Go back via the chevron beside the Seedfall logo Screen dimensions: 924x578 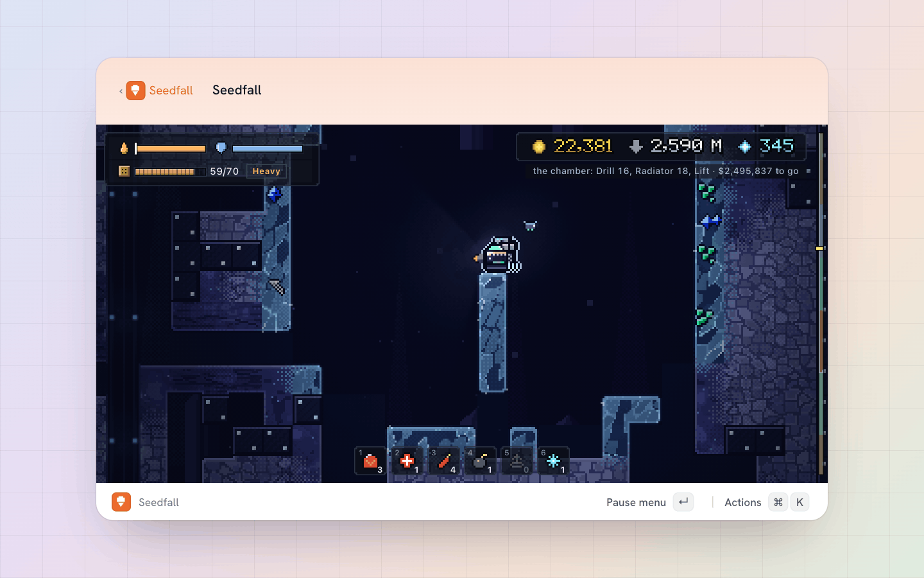pos(121,91)
